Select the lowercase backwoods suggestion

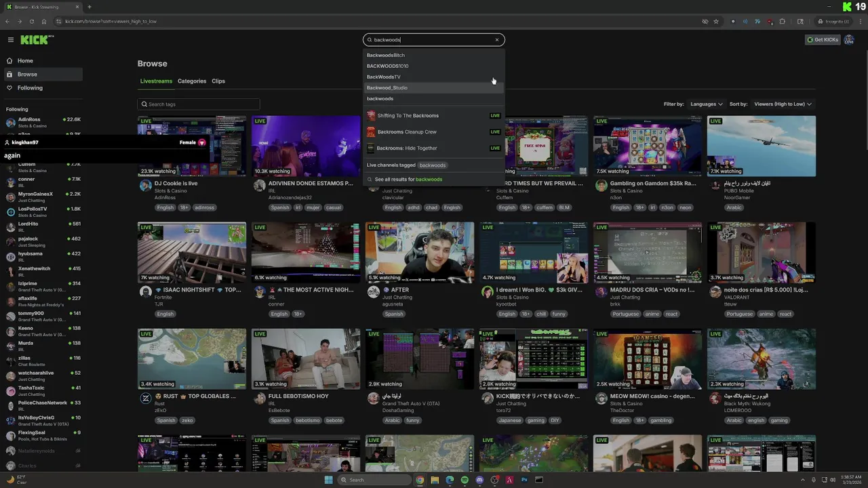pyautogui.click(x=434, y=99)
